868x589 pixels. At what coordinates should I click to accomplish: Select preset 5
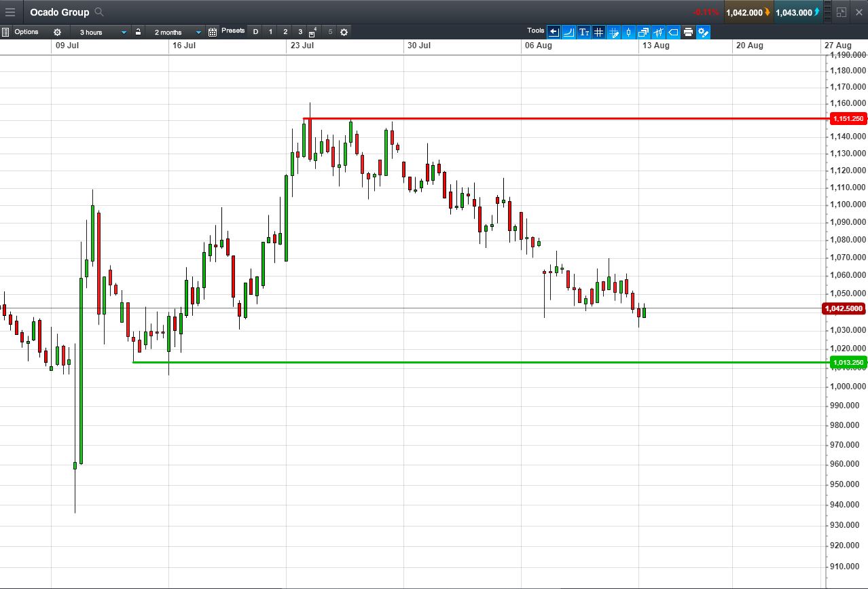[330, 32]
